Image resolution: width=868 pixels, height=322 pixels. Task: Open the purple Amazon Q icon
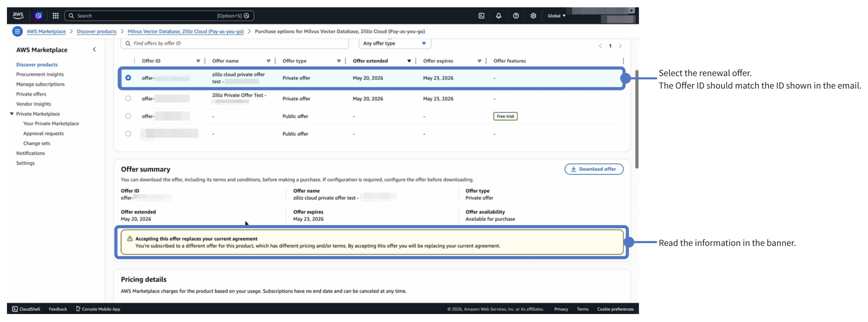39,16
